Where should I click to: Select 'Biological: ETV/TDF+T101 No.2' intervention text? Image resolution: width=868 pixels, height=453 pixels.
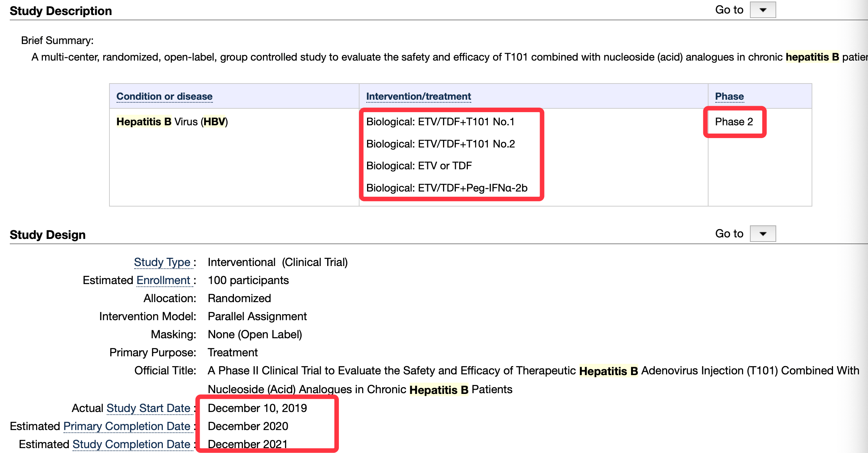pyautogui.click(x=440, y=144)
